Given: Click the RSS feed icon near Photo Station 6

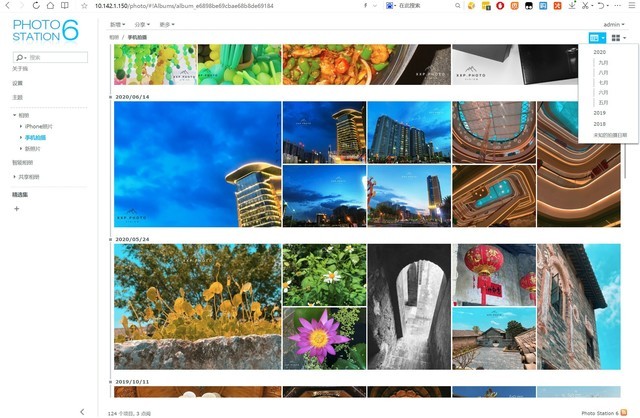Looking at the screenshot, I should (624, 413).
